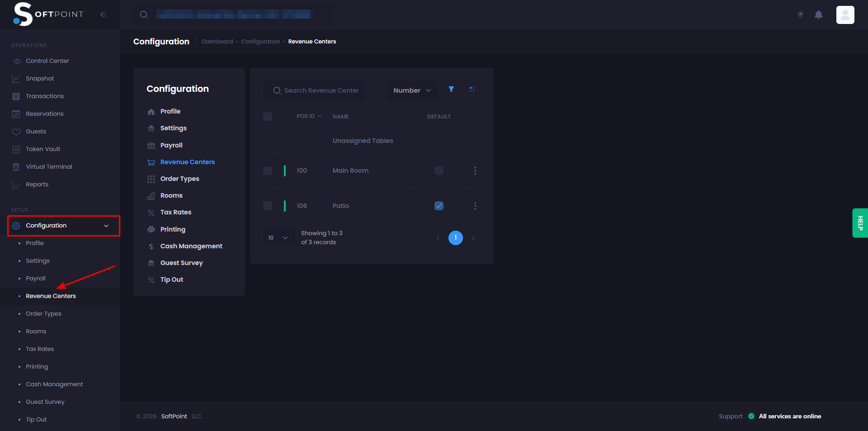Select Reservations in the left sidebar
This screenshot has height=431, width=868.
(44, 114)
